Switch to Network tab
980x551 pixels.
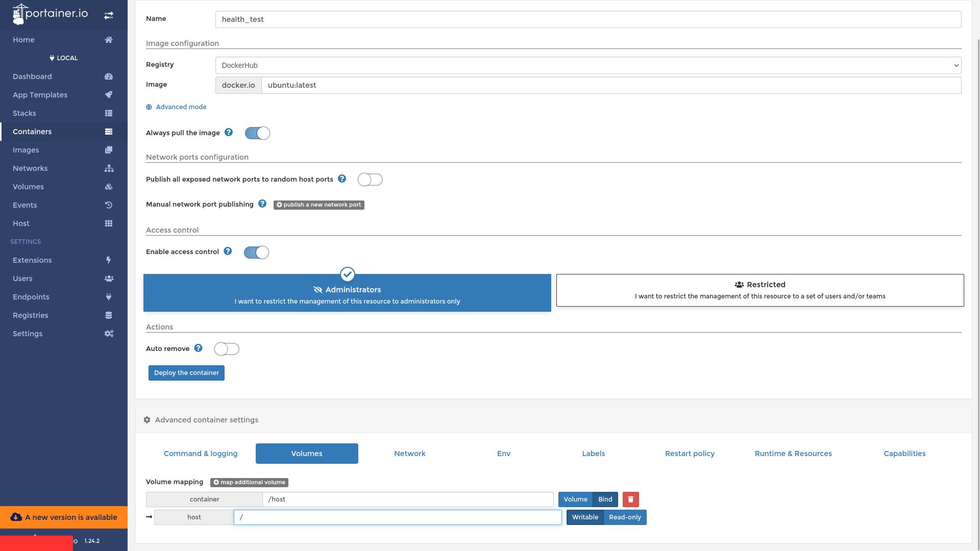click(409, 454)
